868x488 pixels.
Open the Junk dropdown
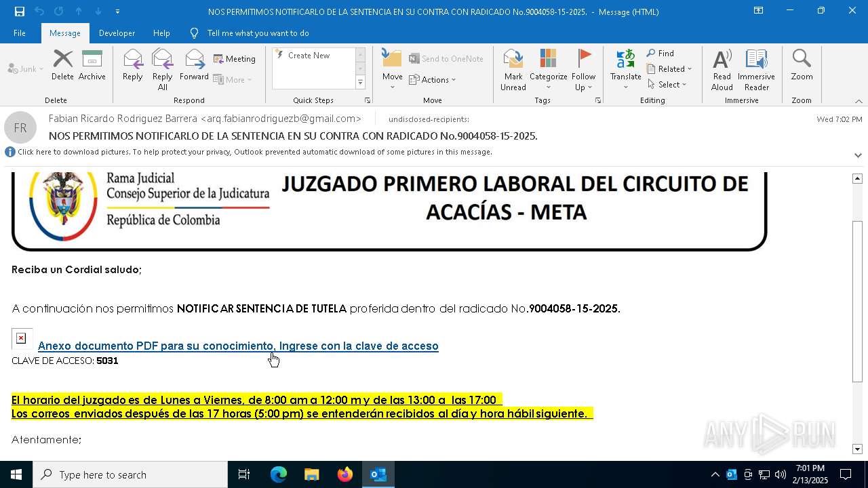[26, 69]
